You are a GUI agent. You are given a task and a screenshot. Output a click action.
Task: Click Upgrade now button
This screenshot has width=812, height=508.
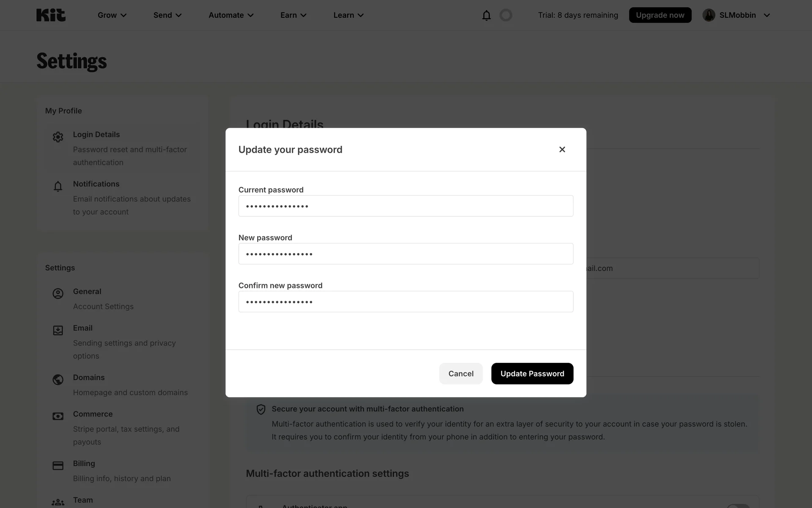click(x=660, y=15)
